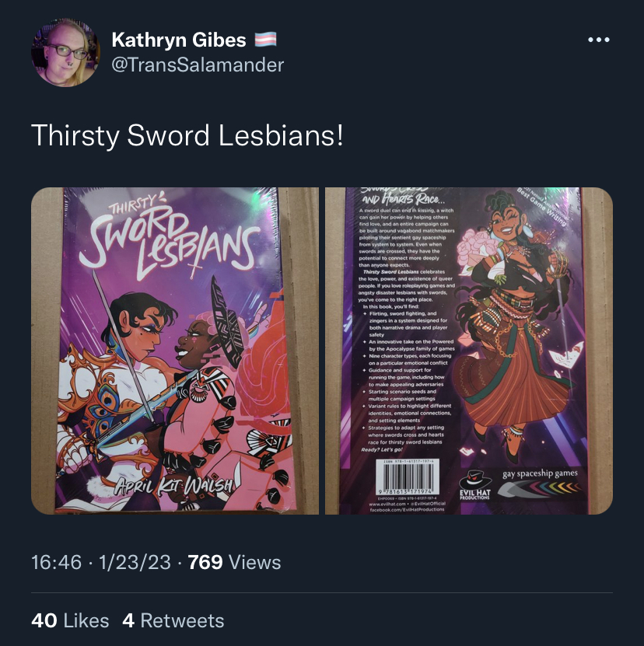Open the three-dot more options menu
The width and height of the screenshot is (644, 646).
click(599, 40)
